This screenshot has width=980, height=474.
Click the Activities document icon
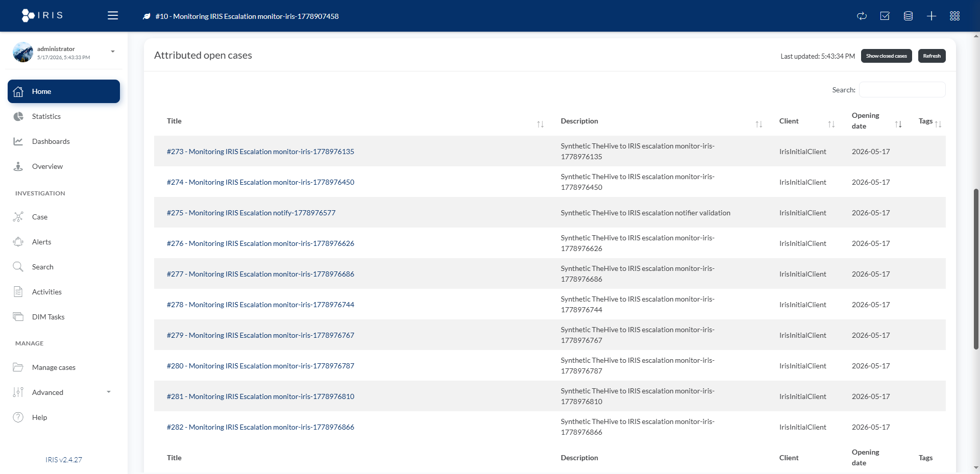pos(18,292)
